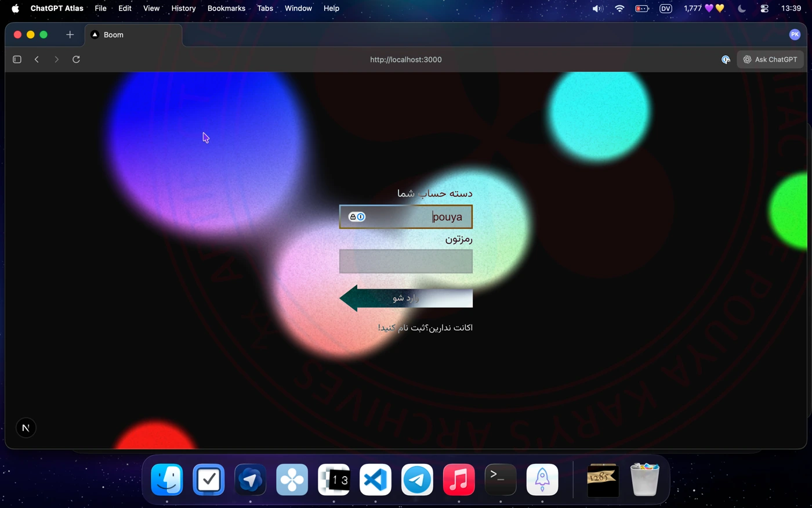Toggle Focus mode moon icon in menu bar
This screenshot has height=508, width=812.
(x=741, y=9)
